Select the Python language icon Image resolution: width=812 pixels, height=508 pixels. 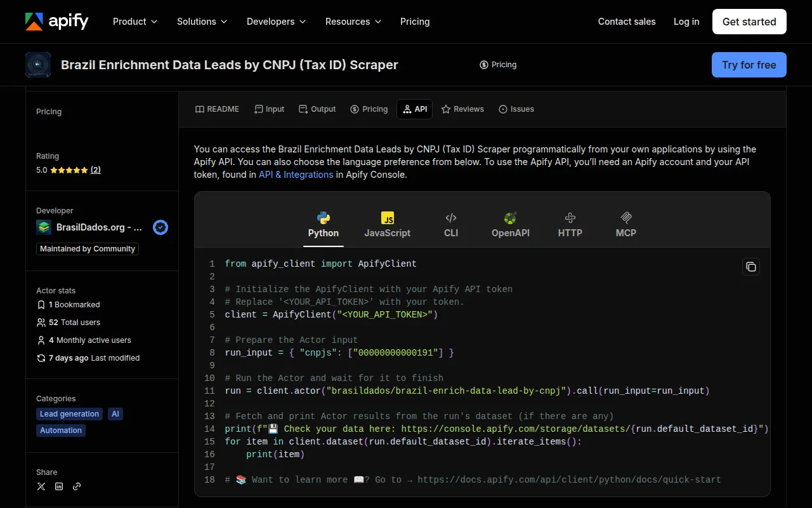click(x=324, y=218)
